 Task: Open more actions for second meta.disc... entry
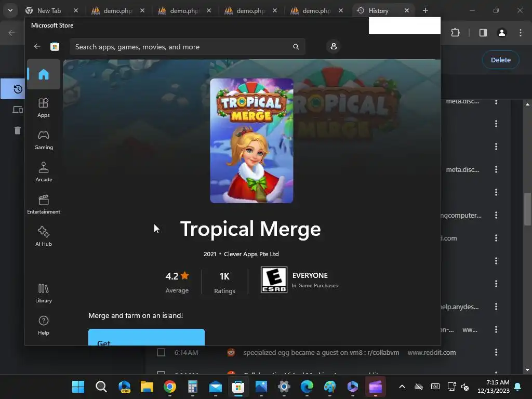[x=496, y=169]
